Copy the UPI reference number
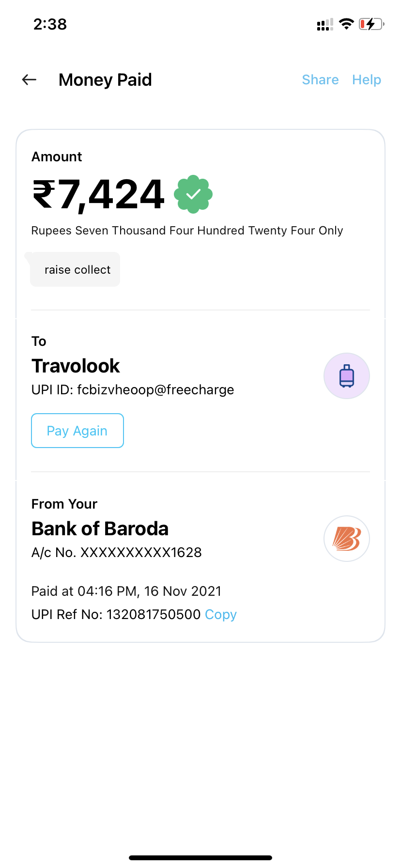401x868 pixels. (221, 615)
